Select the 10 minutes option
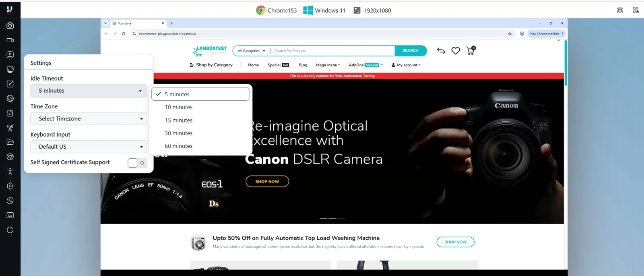Viewport: 644px width, 276px height. coord(200,107)
